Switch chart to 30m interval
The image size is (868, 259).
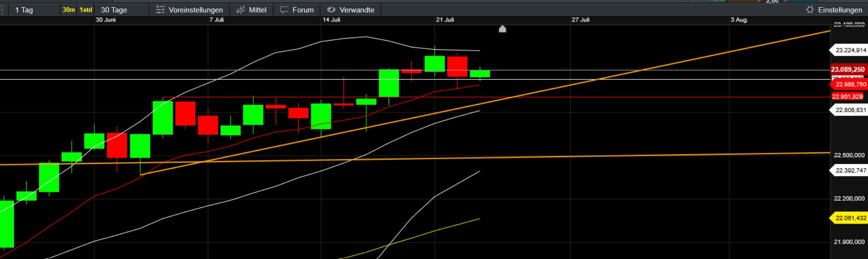[69, 10]
